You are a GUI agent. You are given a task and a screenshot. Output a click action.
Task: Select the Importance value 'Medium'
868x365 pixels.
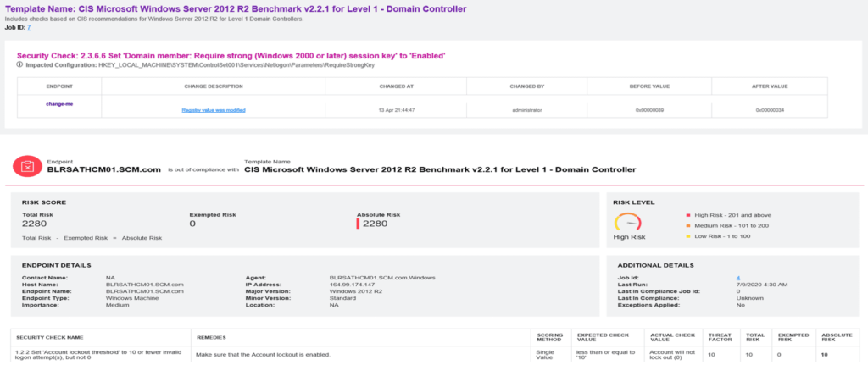pos(117,305)
